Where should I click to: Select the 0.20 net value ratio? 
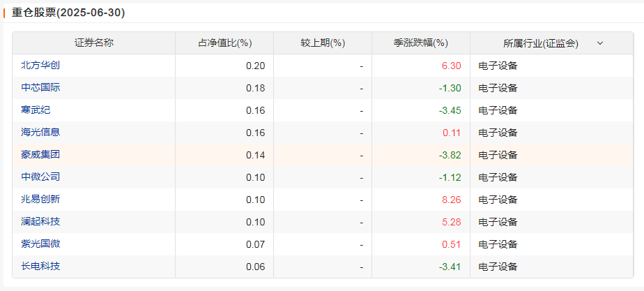tap(256, 66)
